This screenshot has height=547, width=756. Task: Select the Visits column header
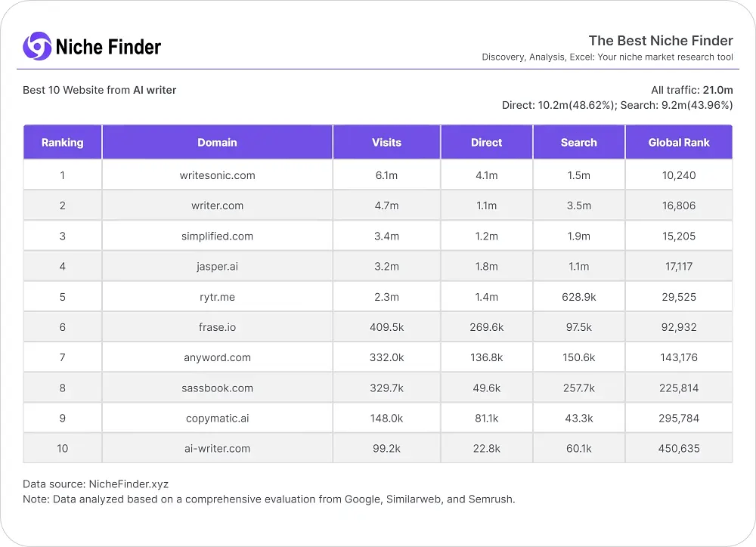[386, 142]
